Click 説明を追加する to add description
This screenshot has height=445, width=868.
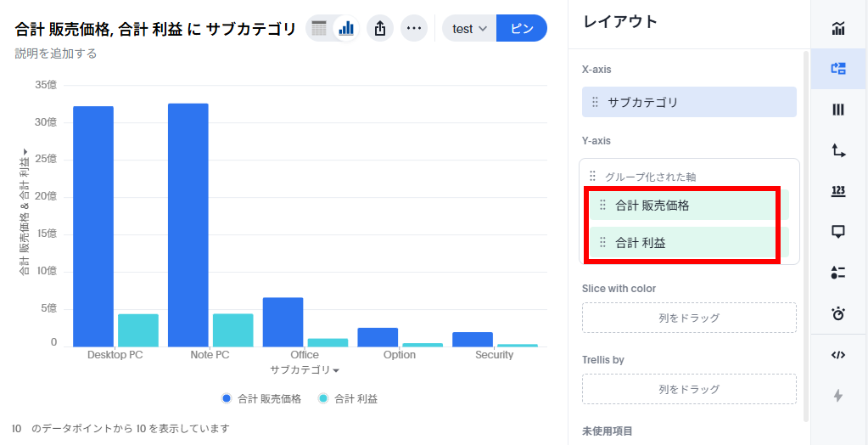[56, 54]
